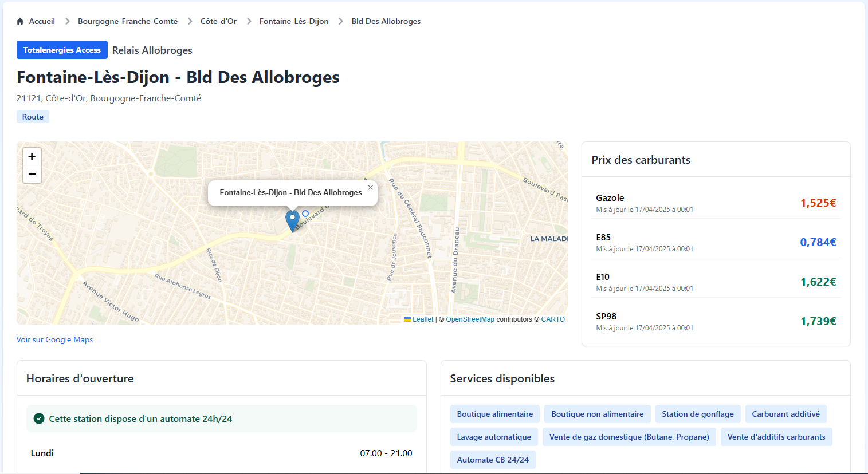Open Voir sur Google Maps link
Image resolution: width=868 pixels, height=474 pixels.
click(x=54, y=339)
